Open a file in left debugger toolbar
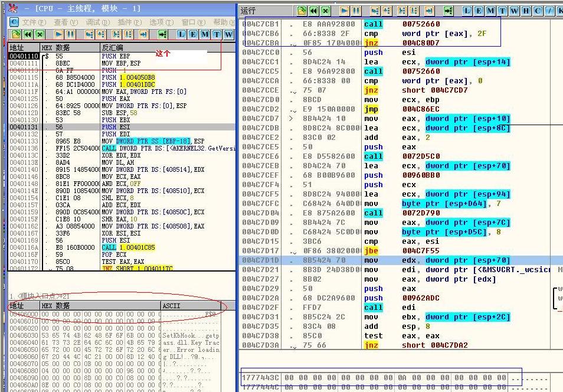This screenshot has width=563, height=392. click(16, 34)
